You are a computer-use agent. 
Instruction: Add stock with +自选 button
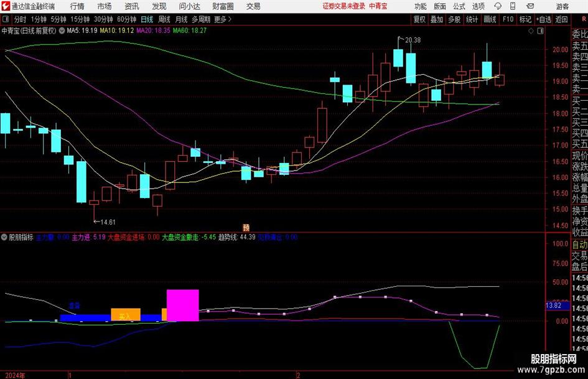(x=544, y=19)
